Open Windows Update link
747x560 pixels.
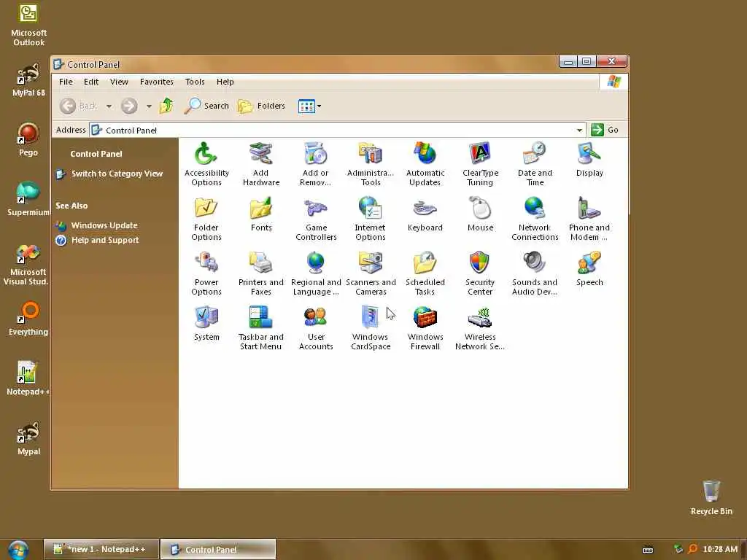[x=104, y=225]
